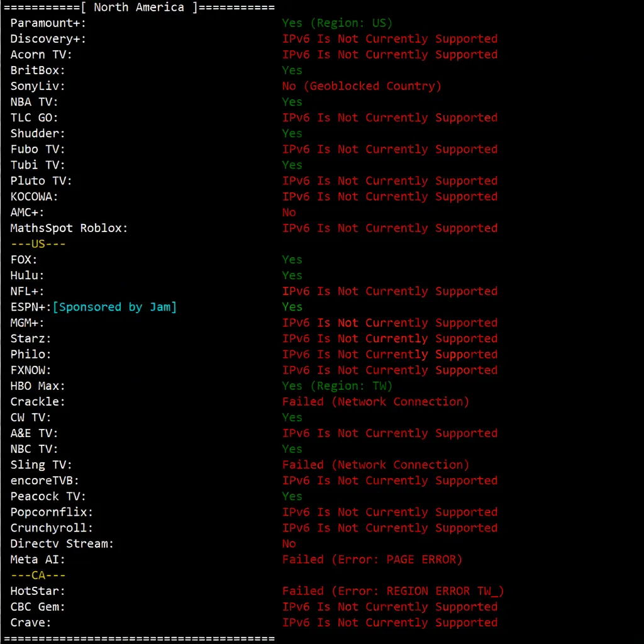The height and width of the screenshot is (644, 644).
Task: Select the AMC+ 'No' status
Action: click(289, 212)
